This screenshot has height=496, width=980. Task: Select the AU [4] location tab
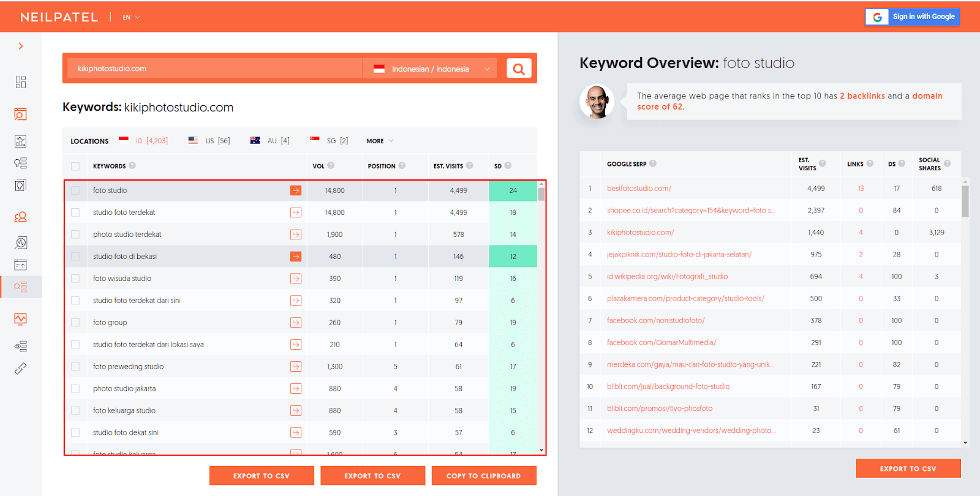[270, 141]
